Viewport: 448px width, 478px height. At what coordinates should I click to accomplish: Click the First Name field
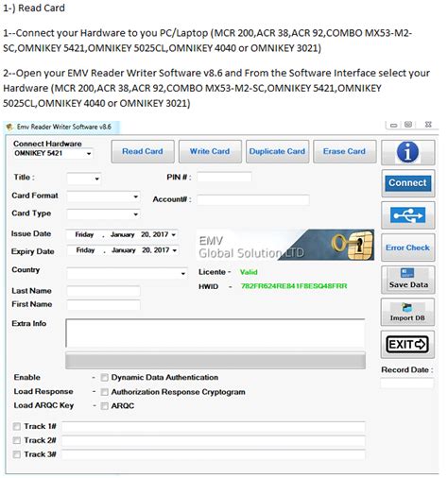click(103, 305)
